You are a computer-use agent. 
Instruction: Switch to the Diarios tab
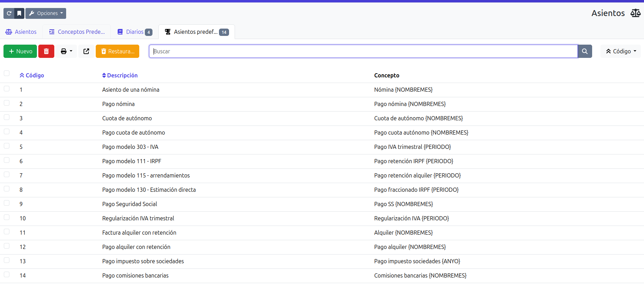tap(135, 32)
